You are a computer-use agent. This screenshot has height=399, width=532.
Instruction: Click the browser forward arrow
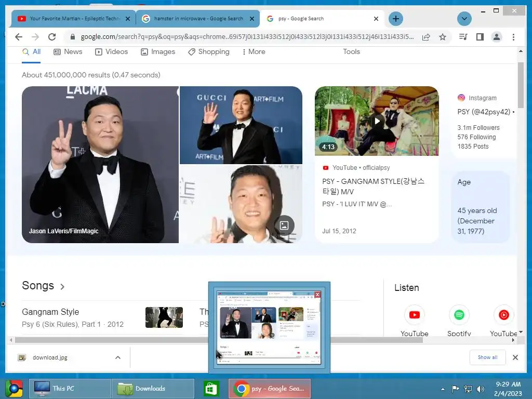pos(35,37)
